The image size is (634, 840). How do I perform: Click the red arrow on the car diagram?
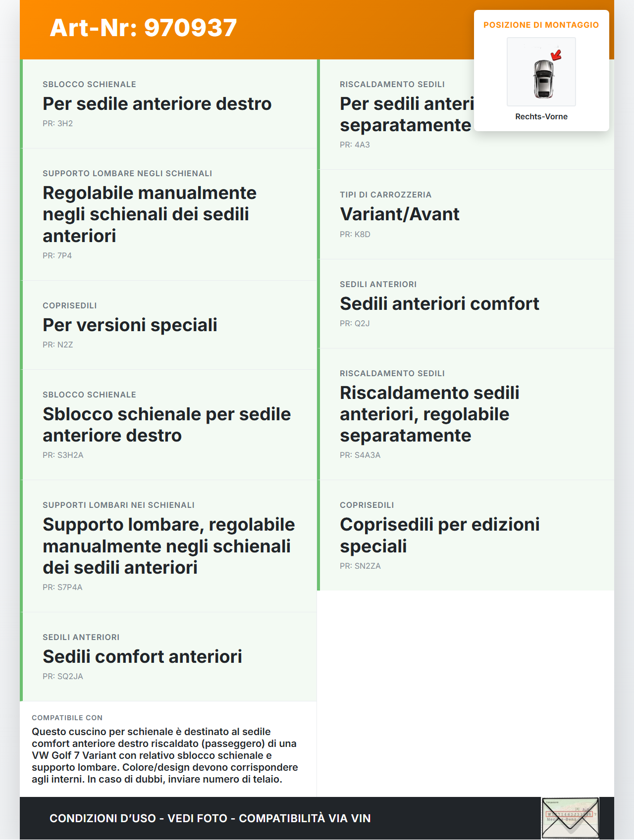pyautogui.click(x=557, y=54)
